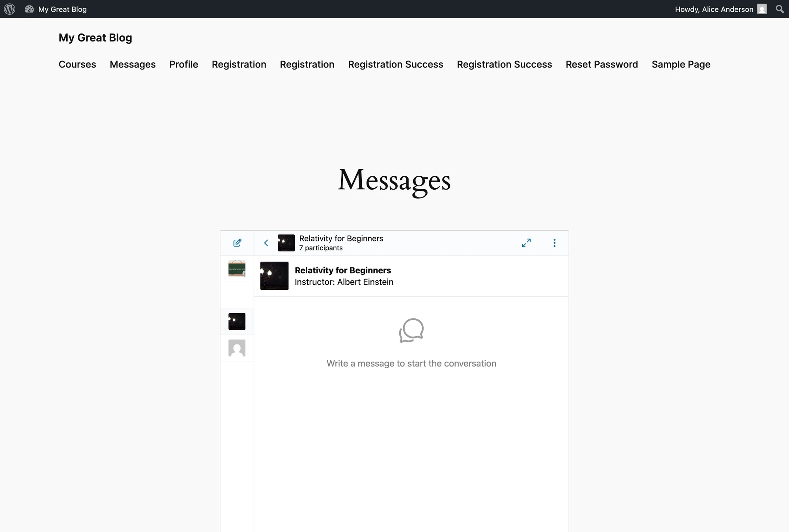The image size is (789, 532).
Task: Open the three-dot options menu
Action: pos(554,243)
